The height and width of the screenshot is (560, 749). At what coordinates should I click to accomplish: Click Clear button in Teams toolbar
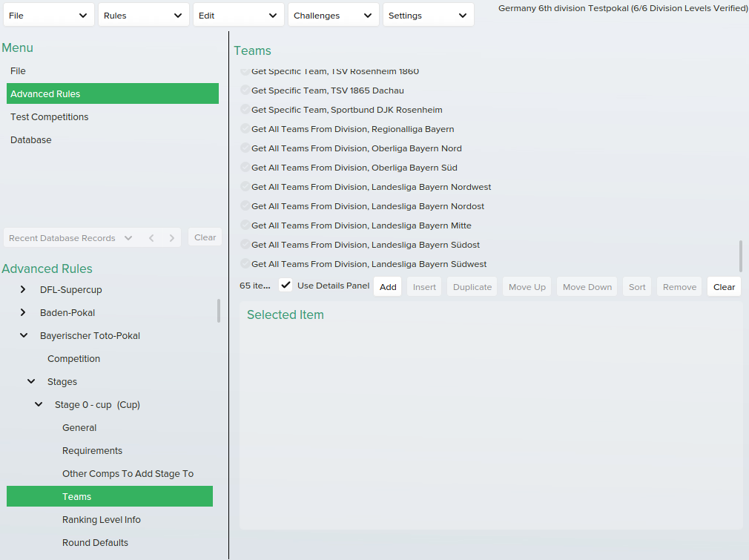pos(724,287)
